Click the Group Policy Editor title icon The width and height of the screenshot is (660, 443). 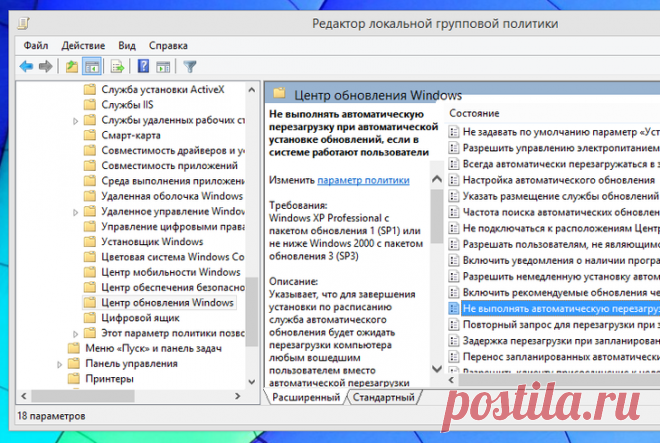(x=23, y=23)
